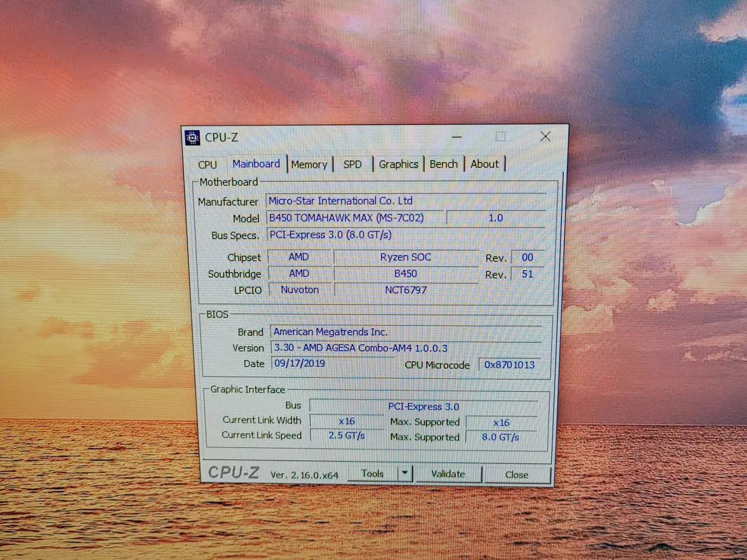Click the CPU Microcode value 0x8701013

tap(509, 365)
